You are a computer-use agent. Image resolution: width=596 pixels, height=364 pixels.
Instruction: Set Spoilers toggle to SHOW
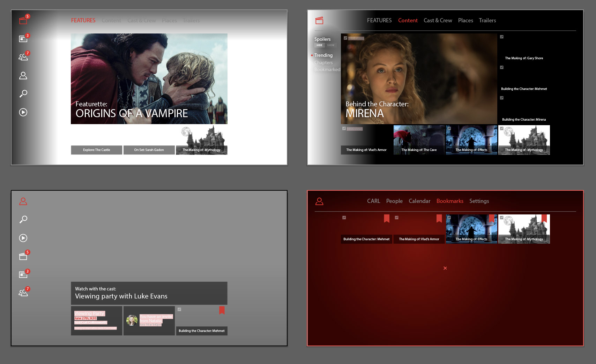click(330, 45)
